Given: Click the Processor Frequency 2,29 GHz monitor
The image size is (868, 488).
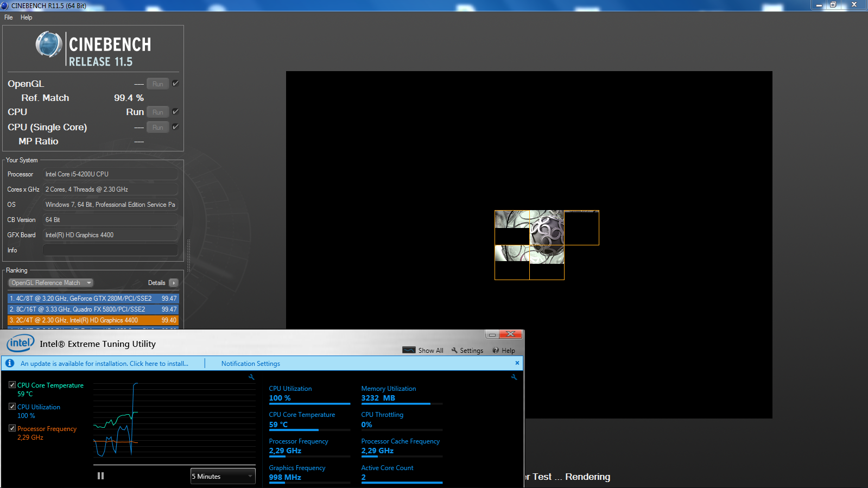Looking at the screenshot, I should [x=309, y=447].
